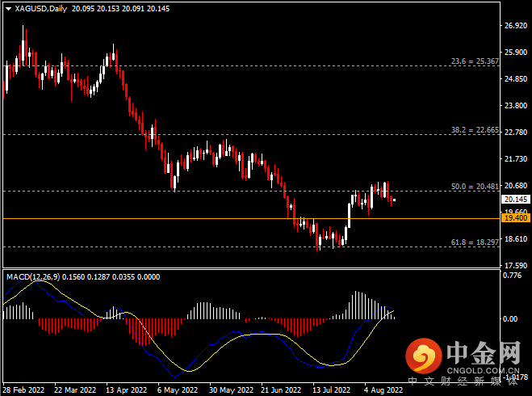Image resolution: width=532 pixels, height=396 pixels.
Task: Select the 4 Aug 2022 date label
Action: click(383, 390)
